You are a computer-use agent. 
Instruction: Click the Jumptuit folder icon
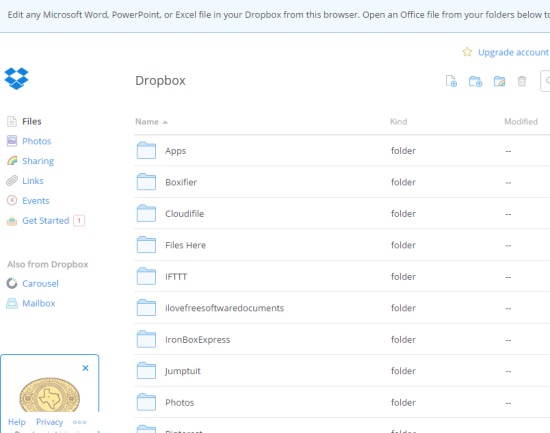point(146,371)
